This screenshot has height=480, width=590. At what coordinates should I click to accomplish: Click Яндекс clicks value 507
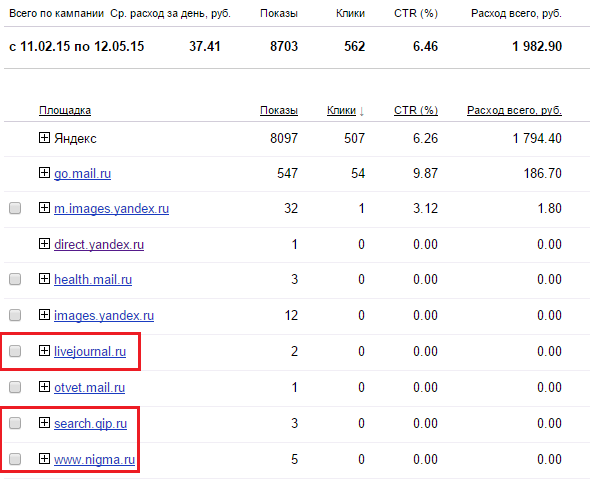(354, 138)
